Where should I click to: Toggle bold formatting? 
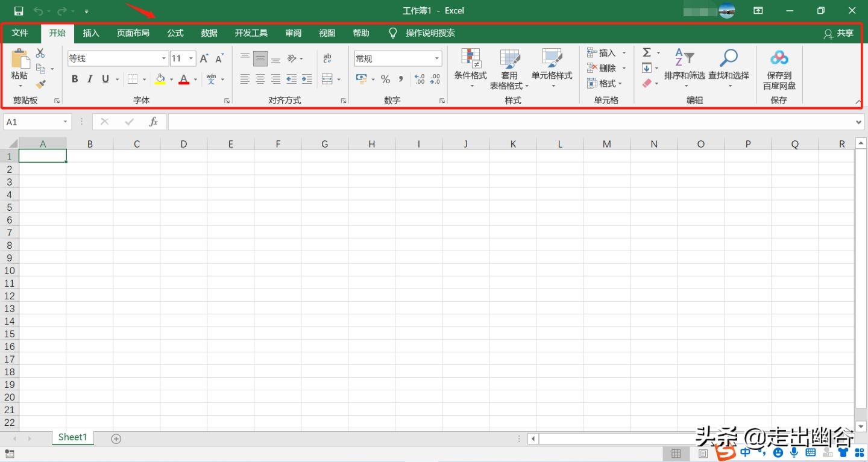pos(75,79)
